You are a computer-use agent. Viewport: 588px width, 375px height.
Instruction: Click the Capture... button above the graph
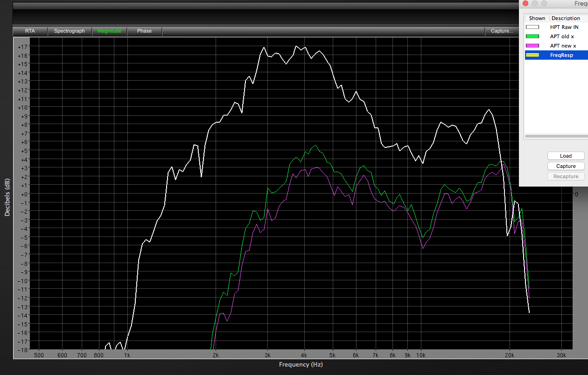point(502,31)
